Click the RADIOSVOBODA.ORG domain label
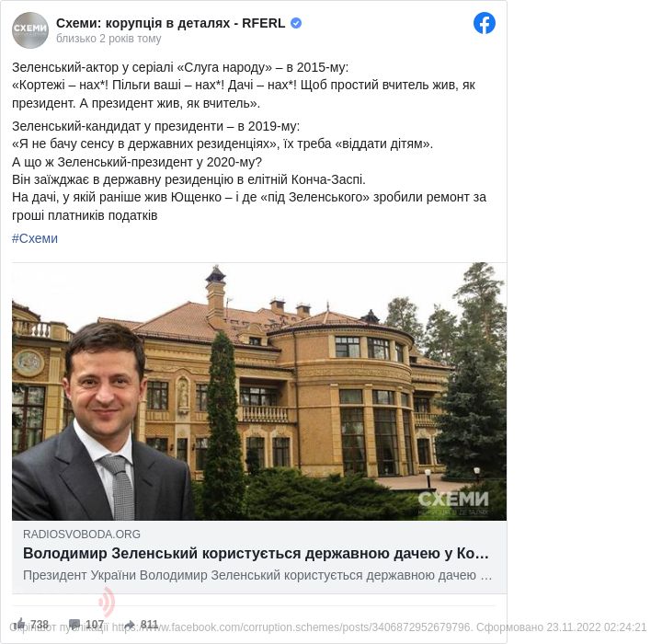The image size is (662, 644). click(82, 535)
